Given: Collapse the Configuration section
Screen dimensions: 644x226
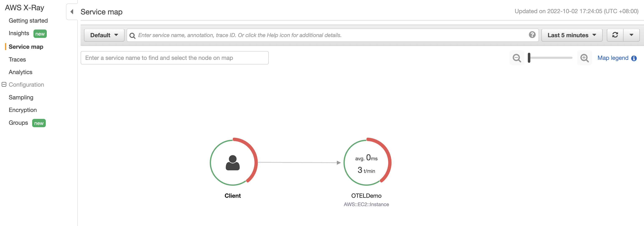Looking at the screenshot, I should [4, 84].
